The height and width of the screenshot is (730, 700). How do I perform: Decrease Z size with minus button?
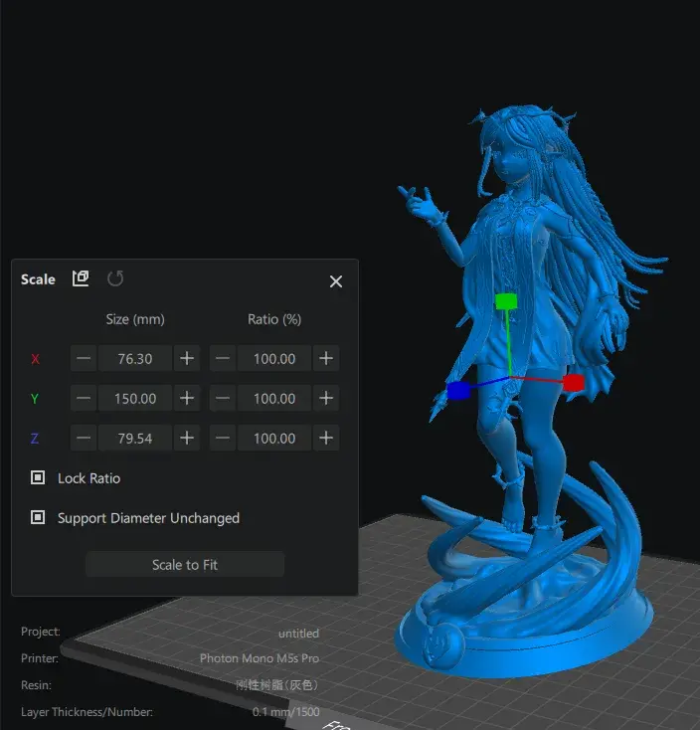84,438
